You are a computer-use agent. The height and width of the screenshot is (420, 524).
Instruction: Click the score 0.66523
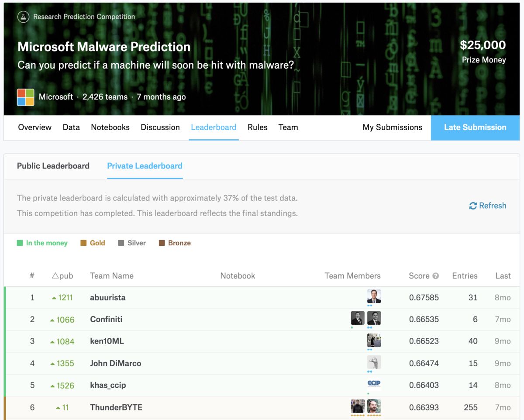point(424,341)
